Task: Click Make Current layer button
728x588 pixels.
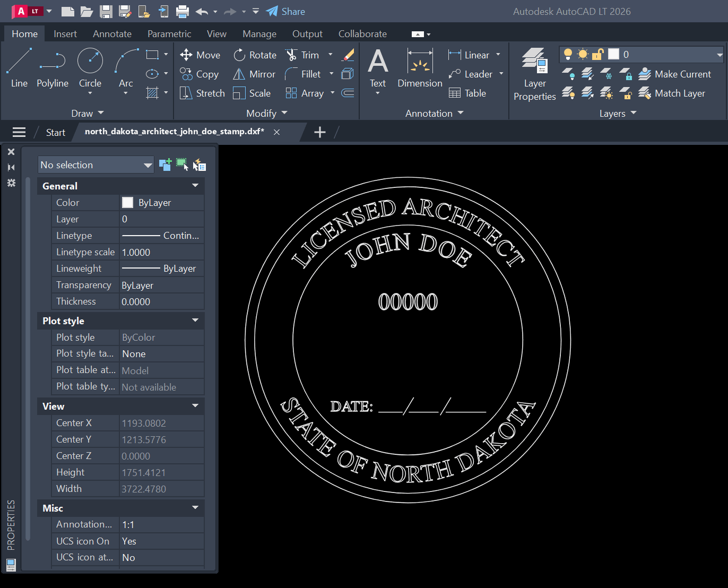Action: click(x=674, y=74)
